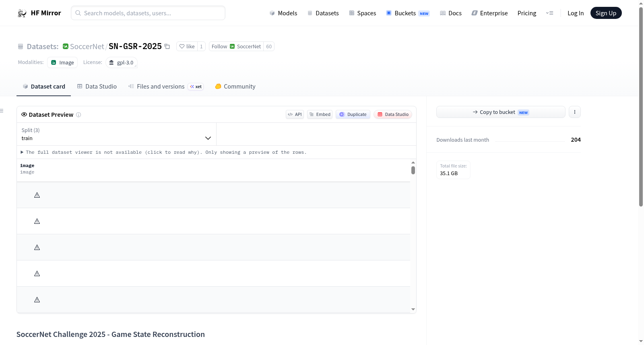Viewport: 644px width, 345px height.
Task: Click the eye icon in Dataset Preview header
Action: [x=24, y=114]
